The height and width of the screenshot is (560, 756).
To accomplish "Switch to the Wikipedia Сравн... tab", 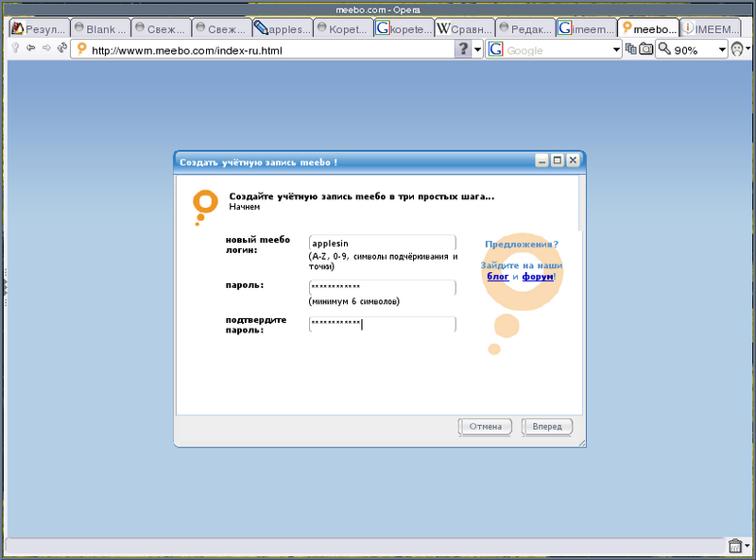I will click(x=464, y=29).
